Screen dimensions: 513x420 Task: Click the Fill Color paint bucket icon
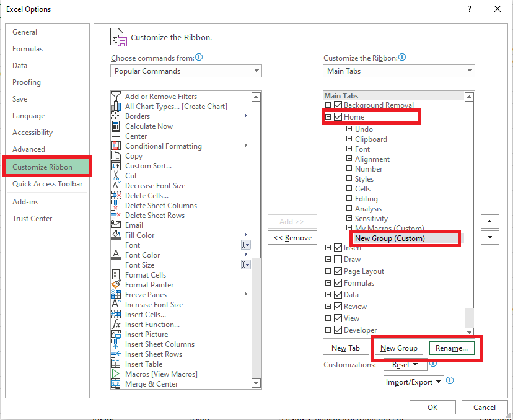pos(116,235)
